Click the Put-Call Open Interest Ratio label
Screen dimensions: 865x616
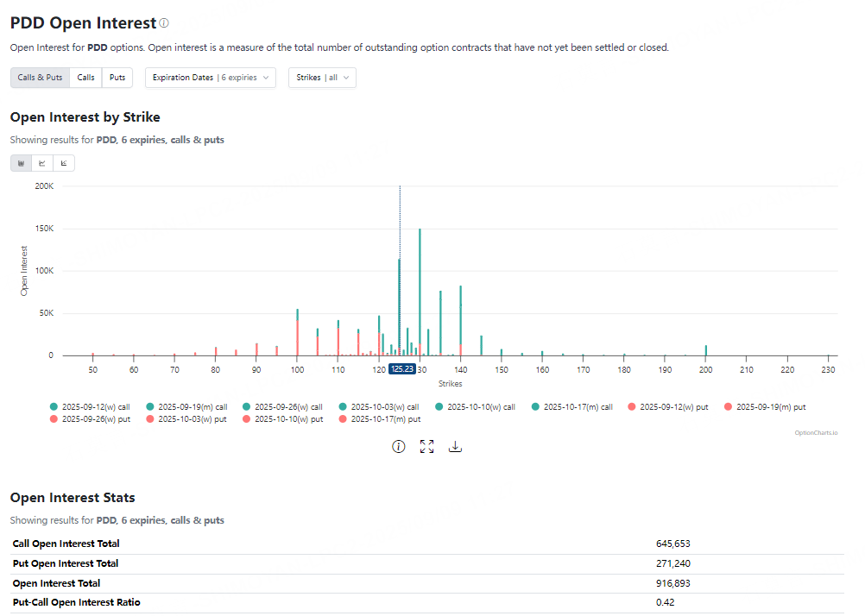point(77,603)
